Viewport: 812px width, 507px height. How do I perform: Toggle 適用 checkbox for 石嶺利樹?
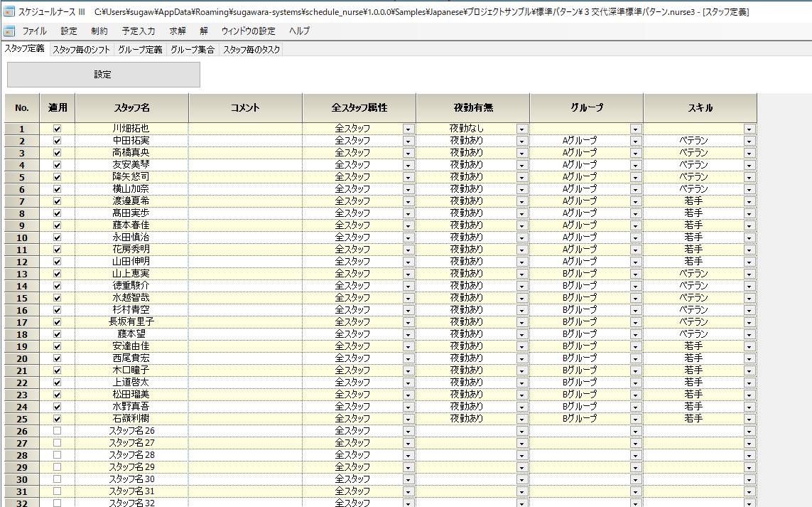pos(57,419)
